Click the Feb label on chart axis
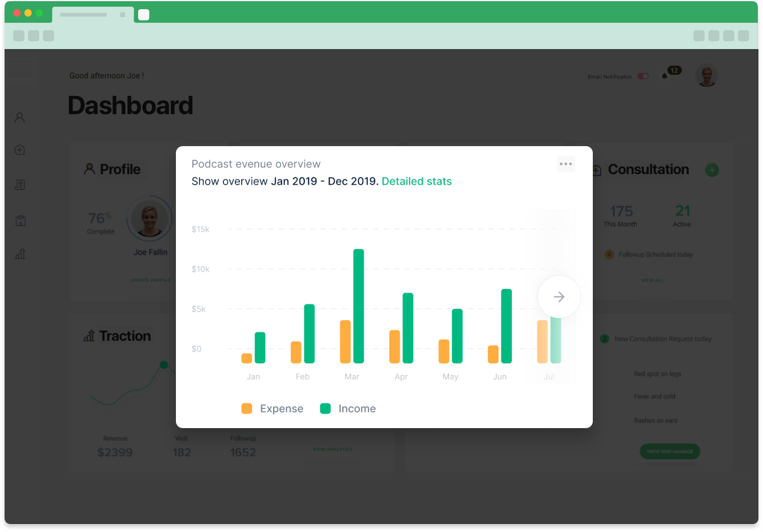 point(303,377)
